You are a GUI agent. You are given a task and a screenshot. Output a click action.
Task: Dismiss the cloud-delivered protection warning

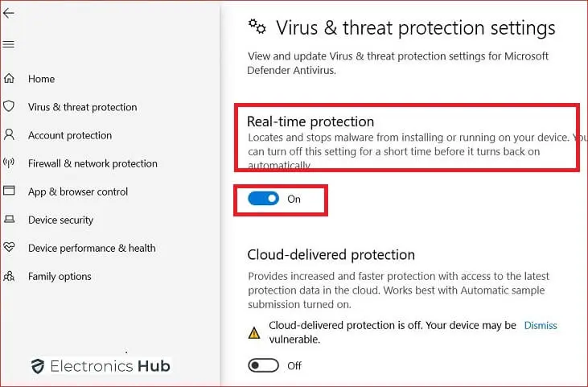(x=541, y=326)
